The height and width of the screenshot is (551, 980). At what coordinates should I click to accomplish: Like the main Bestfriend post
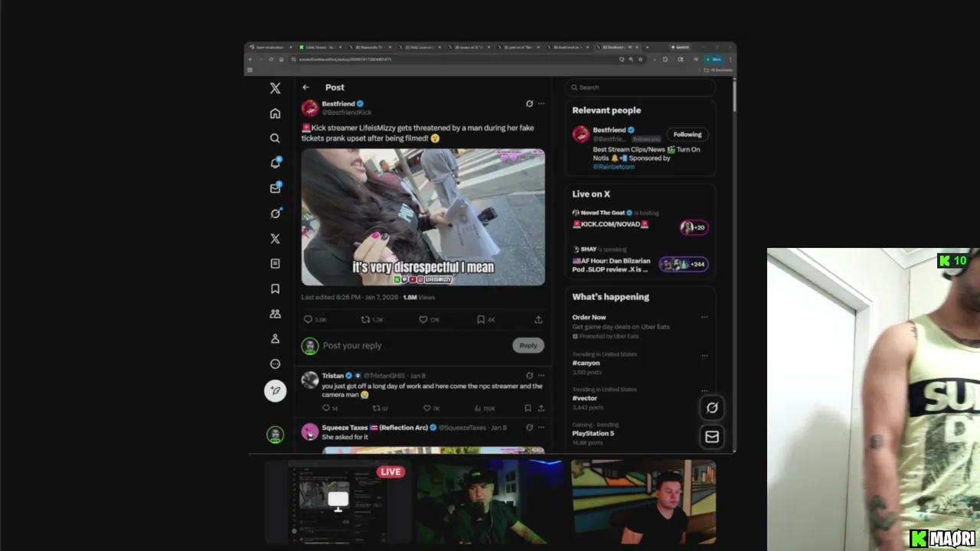[429, 319]
